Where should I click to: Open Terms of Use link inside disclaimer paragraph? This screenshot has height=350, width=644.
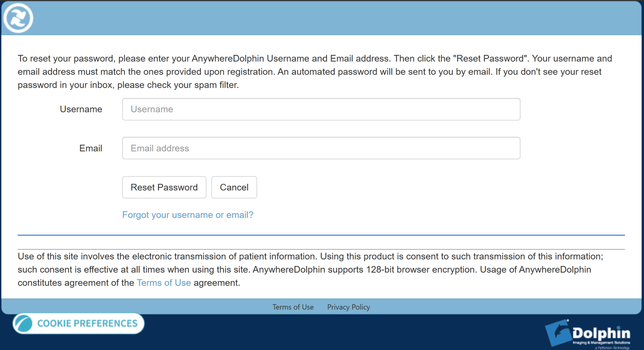(x=164, y=283)
